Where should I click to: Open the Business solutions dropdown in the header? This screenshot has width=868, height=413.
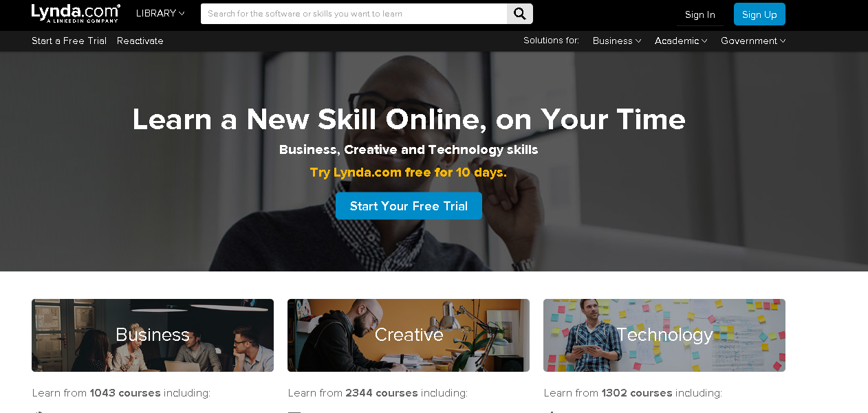pos(617,41)
